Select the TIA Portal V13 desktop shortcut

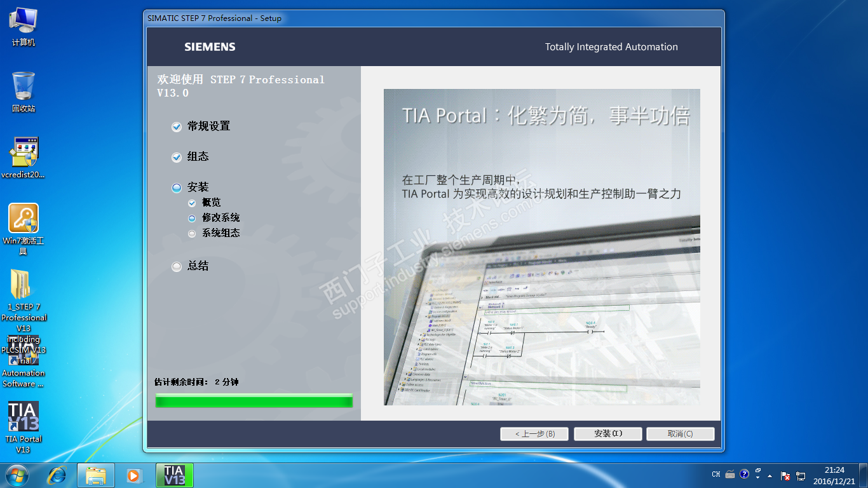click(24, 427)
